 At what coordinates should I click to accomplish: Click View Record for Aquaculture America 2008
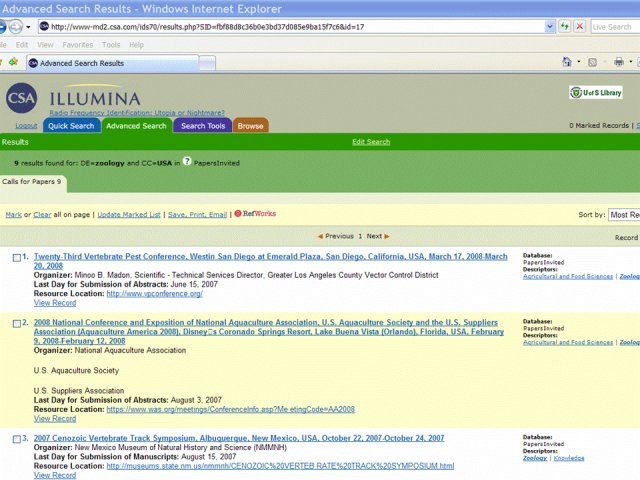click(x=55, y=419)
